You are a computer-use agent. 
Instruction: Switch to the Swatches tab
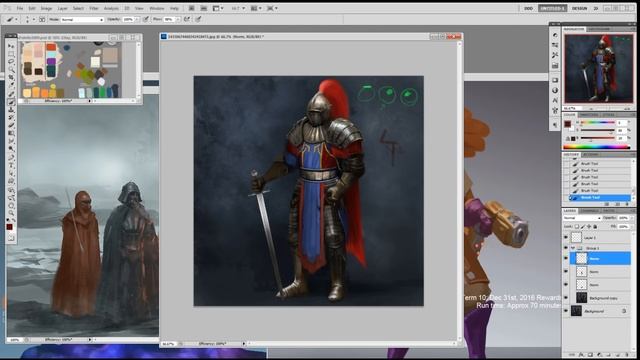(589, 115)
